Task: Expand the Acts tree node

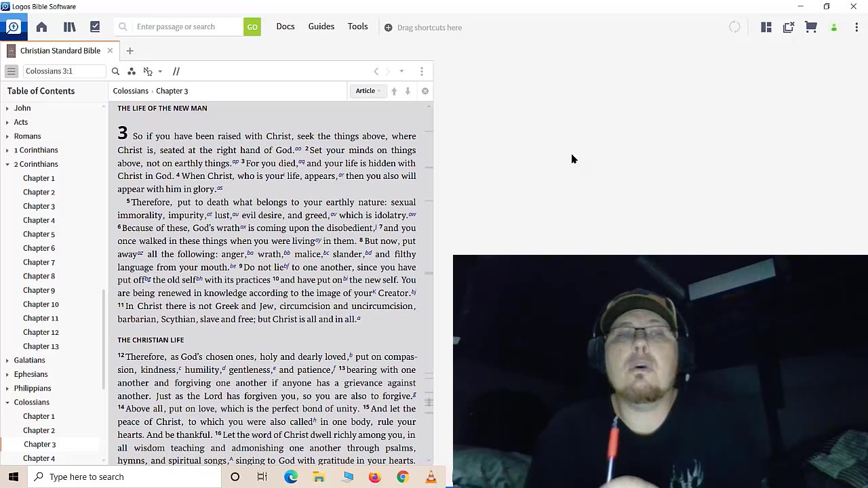Action: 7,123
